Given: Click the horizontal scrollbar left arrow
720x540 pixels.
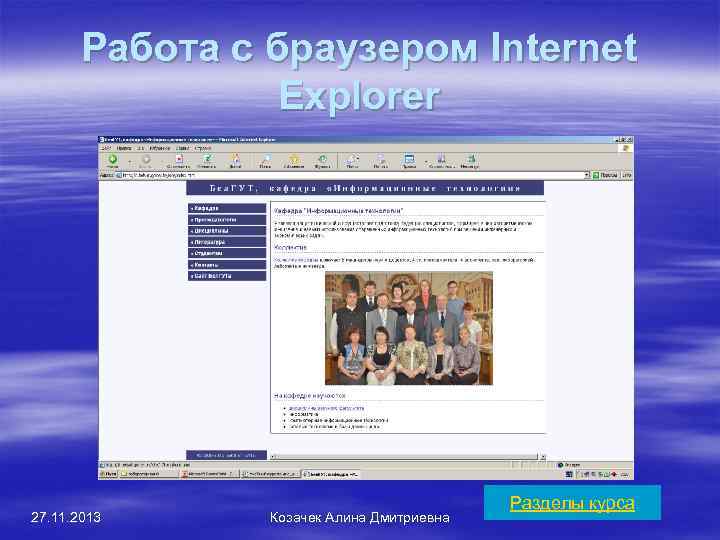Looking at the screenshot, I should point(274,456).
